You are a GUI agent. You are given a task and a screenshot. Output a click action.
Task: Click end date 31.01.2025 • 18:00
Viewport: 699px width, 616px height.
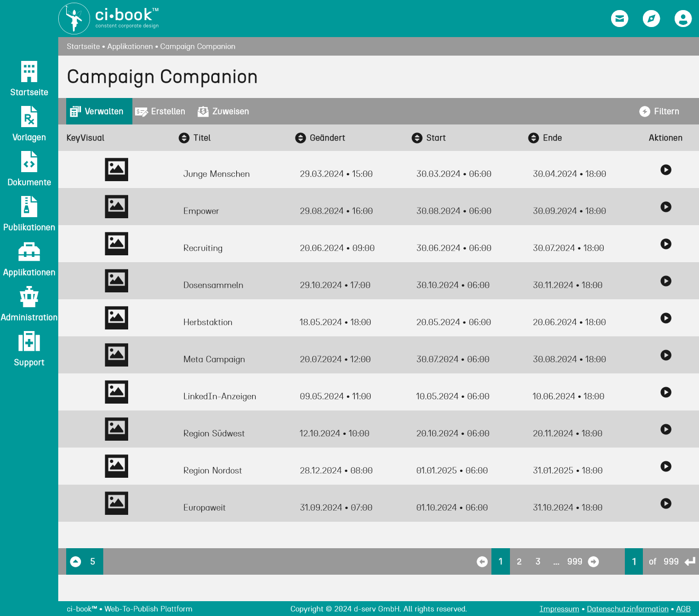click(x=568, y=470)
